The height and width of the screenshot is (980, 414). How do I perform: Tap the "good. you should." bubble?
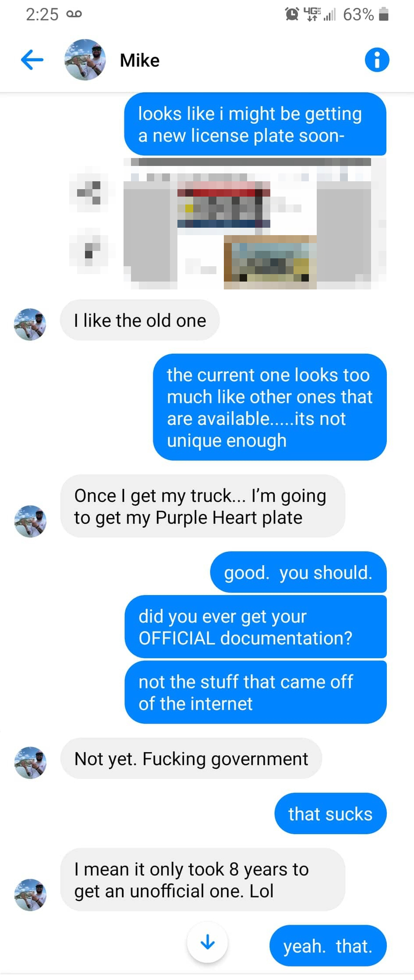pos(298,572)
